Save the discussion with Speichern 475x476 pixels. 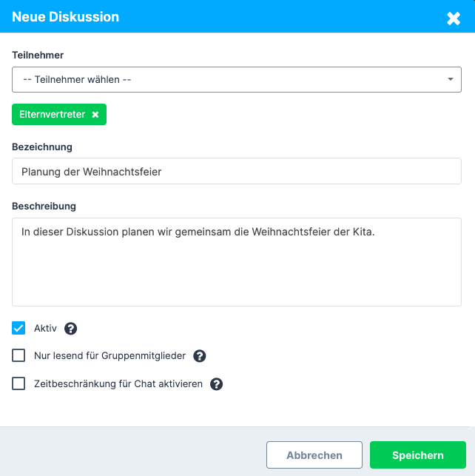(x=417, y=455)
